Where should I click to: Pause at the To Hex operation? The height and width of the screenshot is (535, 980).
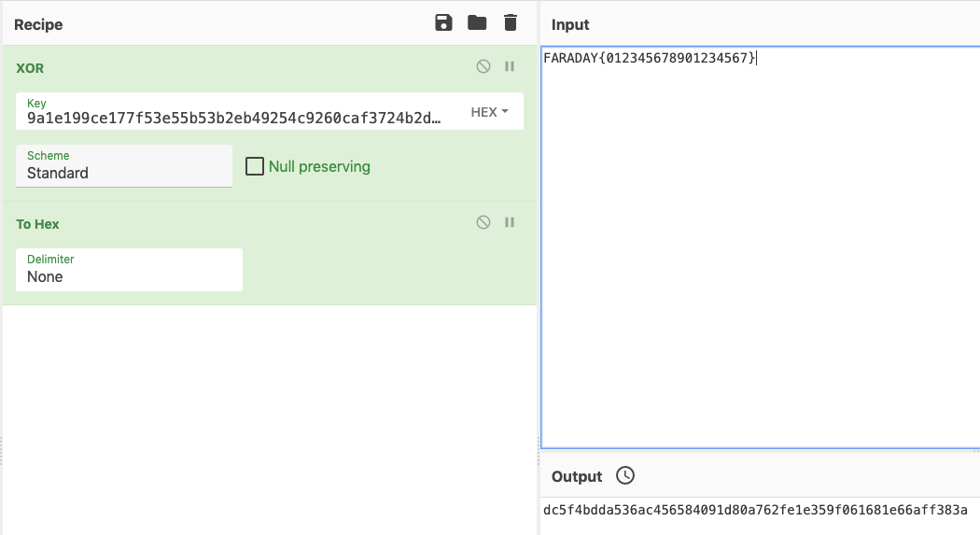[x=510, y=222]
